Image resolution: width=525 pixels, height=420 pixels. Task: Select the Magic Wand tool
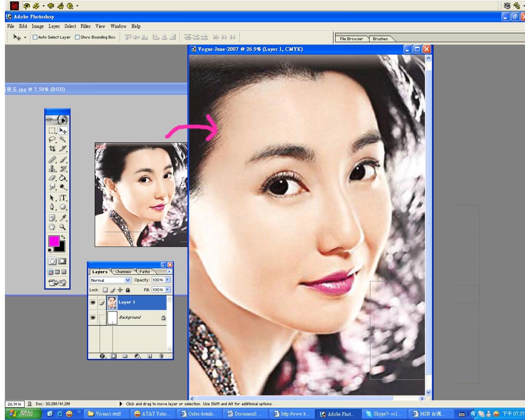(63, 139)
